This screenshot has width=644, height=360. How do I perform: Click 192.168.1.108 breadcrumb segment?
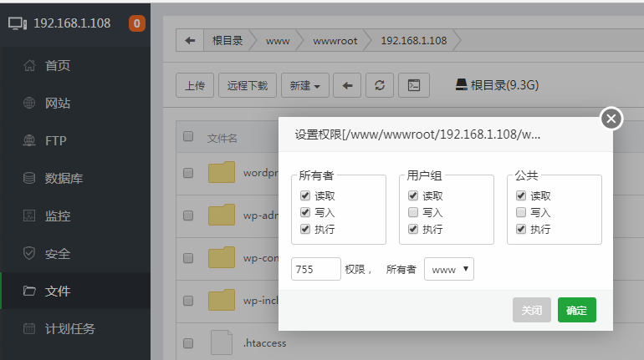(x=414, y=41)
